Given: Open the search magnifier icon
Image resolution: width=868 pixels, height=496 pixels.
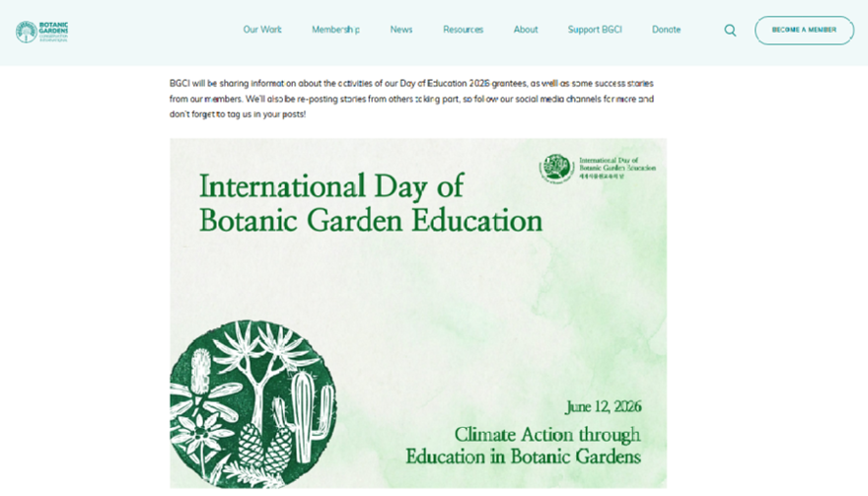Looking at the screenshot, I should point(730,31).
